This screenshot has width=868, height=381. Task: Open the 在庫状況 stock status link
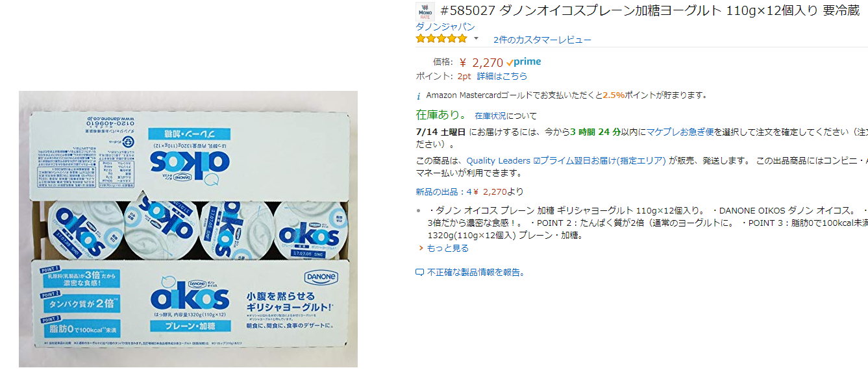point(490,116)
